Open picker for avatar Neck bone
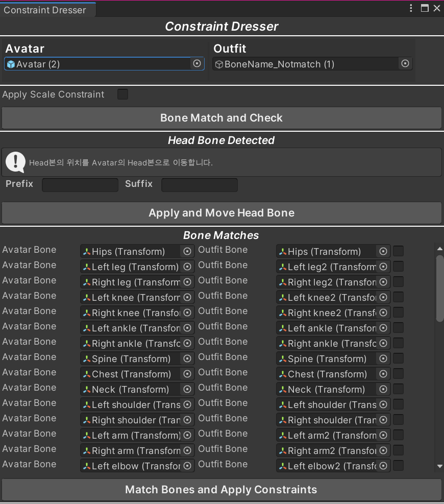This screenshot has width=444, height=504. tap(187, 389)
